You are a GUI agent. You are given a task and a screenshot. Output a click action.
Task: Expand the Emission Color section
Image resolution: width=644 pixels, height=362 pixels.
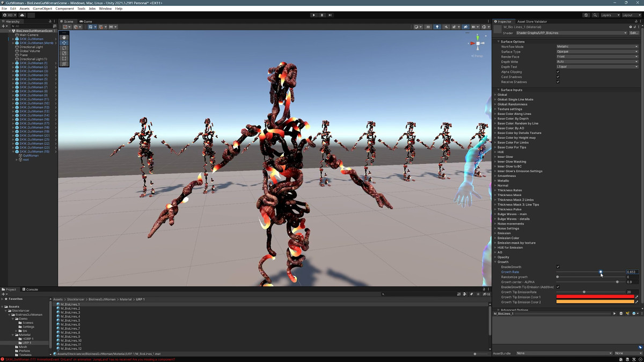coord(508,238)
